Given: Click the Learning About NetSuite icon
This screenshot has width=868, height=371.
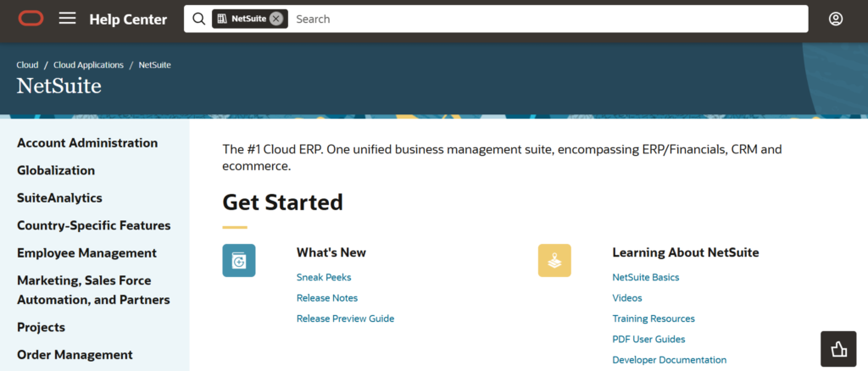Looking at the screenshot, I should tap(554, 261).
